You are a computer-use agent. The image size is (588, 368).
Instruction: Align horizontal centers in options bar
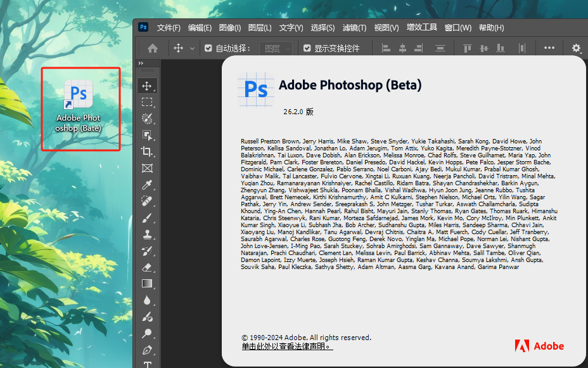click(402, 48)
